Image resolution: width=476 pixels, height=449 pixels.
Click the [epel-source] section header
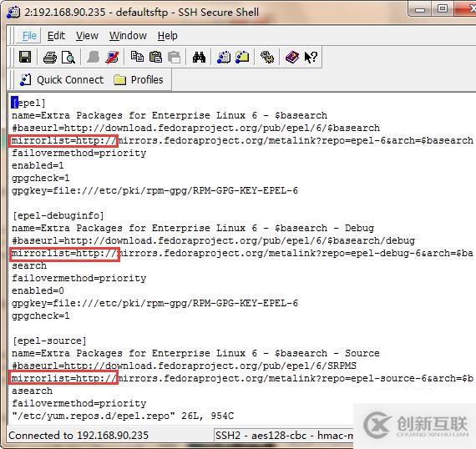(x=49, y=341)
